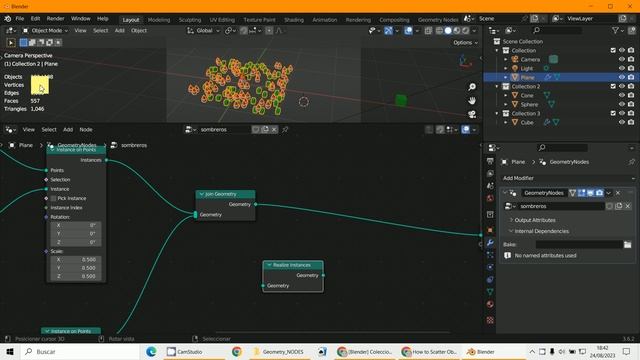Click the viewport navigation gizmo axes
This screenshot has width=640, height=360.
coord(465,61)
